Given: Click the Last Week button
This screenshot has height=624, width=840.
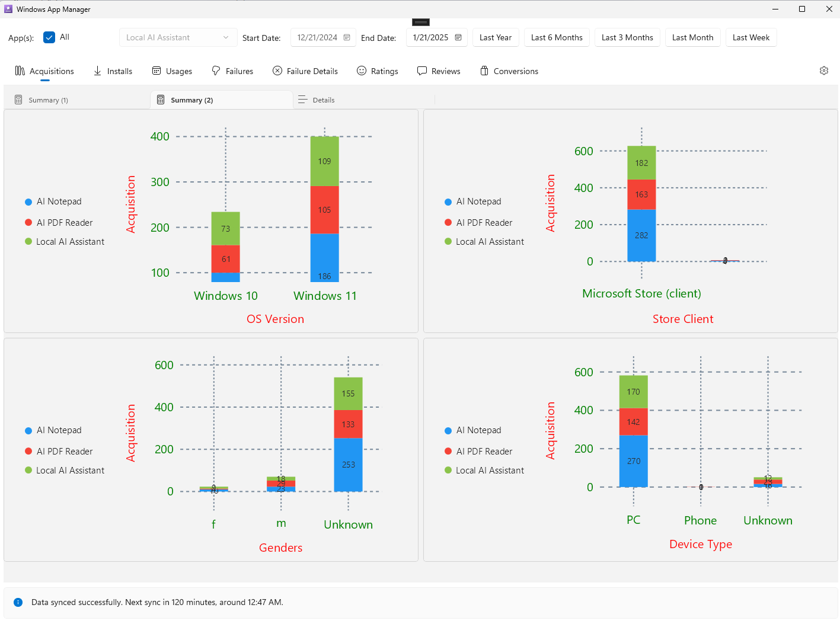Looking at the screenshot, I should (x=751, y=37).
